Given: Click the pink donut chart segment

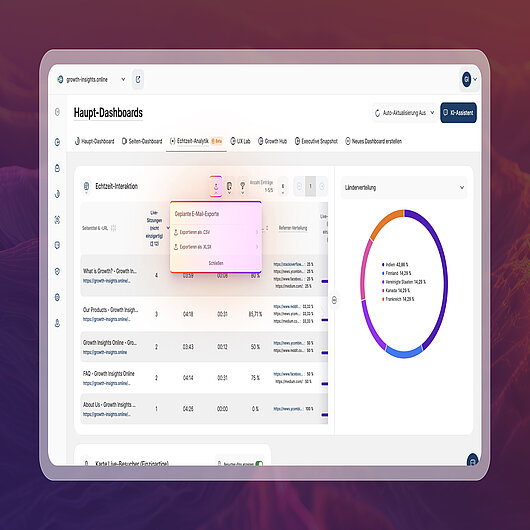Looking at the screenshot, I should point(365,269).
